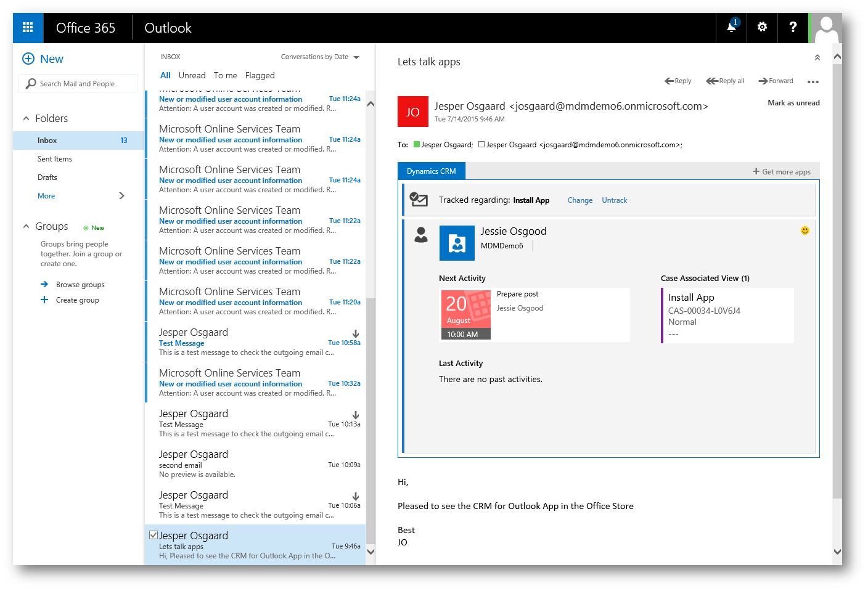Open the more actions ellipsis menu

point(813,81)
